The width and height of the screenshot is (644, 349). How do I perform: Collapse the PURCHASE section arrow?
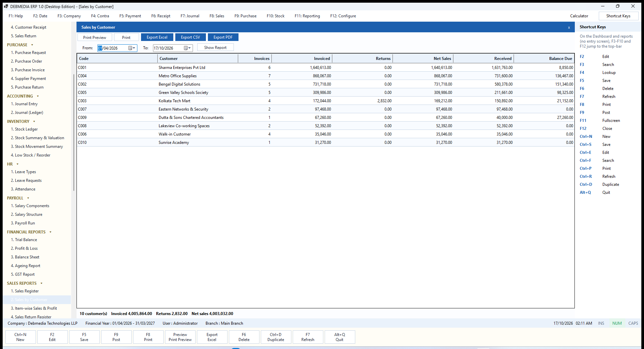tap(32, 45)
